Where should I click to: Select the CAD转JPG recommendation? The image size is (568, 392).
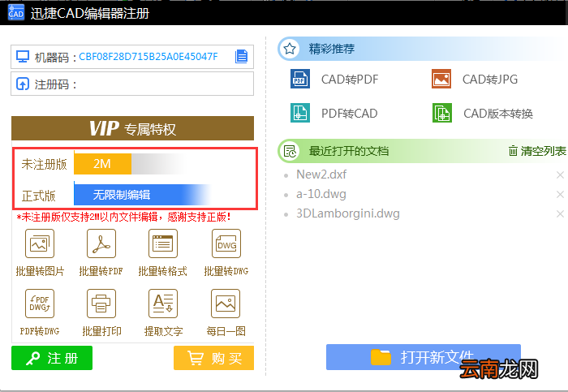pos(475,79)
